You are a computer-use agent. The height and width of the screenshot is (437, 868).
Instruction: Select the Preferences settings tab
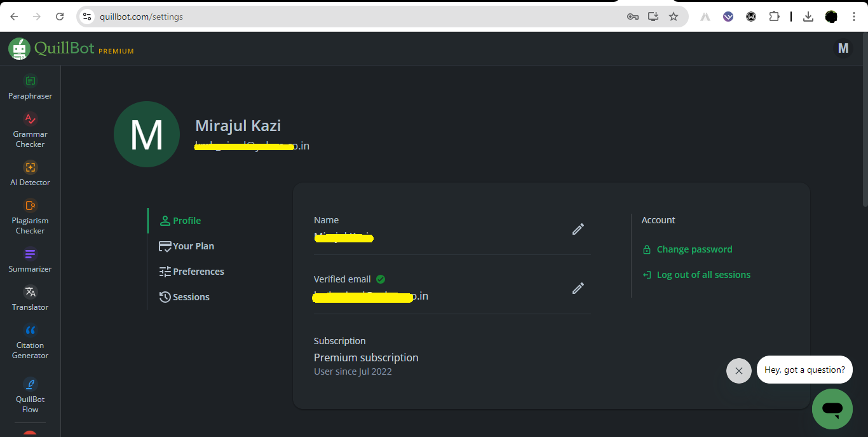(x=191, y=272)
